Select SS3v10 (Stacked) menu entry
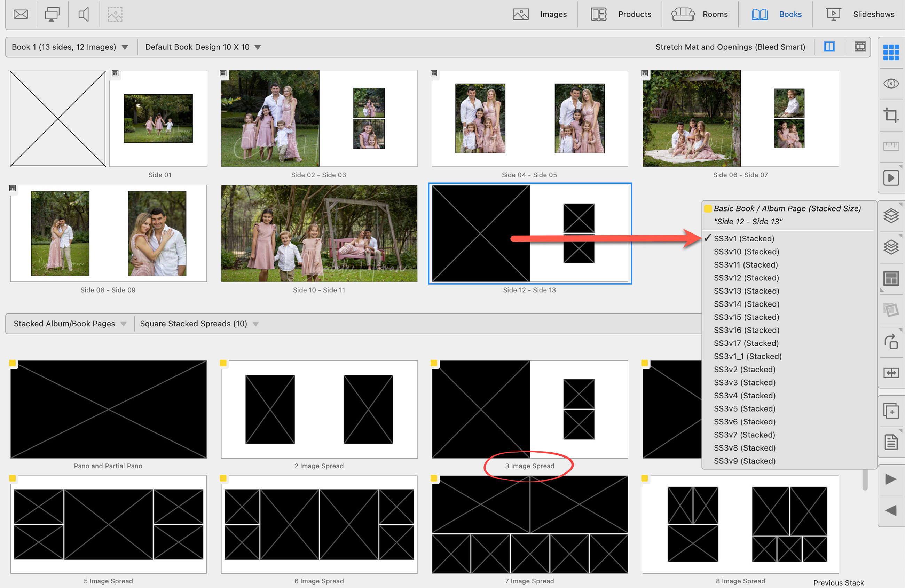Screen dimensions: 905x588 [x=746, y=252]
